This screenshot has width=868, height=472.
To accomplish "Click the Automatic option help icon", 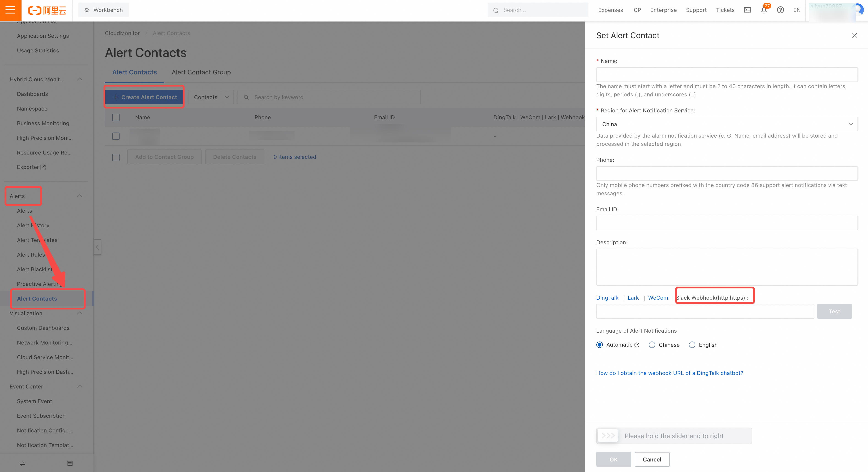I will (x=637, y=345).
